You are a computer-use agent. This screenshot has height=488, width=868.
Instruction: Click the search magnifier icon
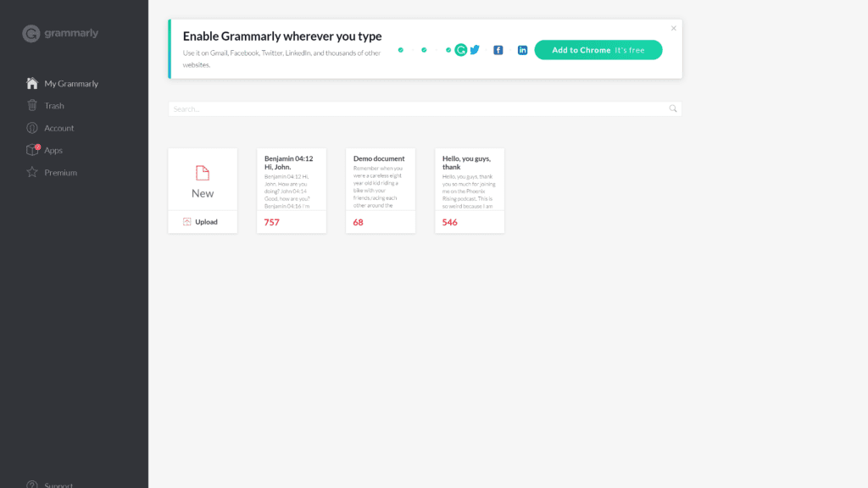[x=672, y=108]
